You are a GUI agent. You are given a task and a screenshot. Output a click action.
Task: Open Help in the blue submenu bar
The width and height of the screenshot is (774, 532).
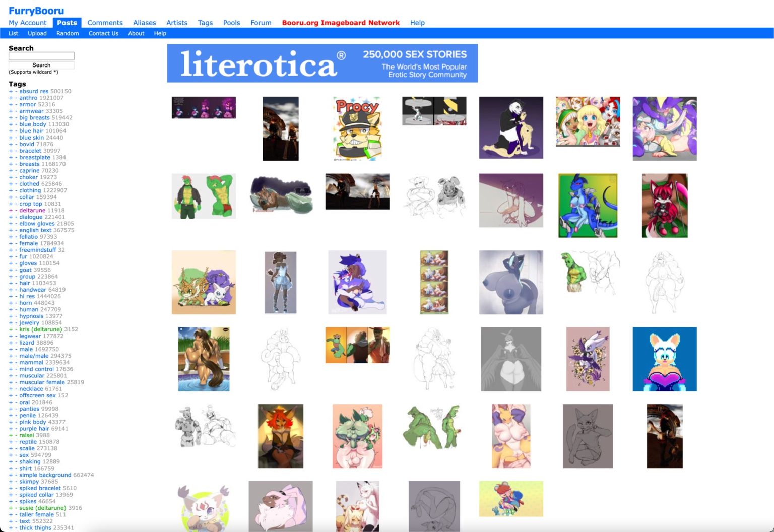click(x=160, y=33)
